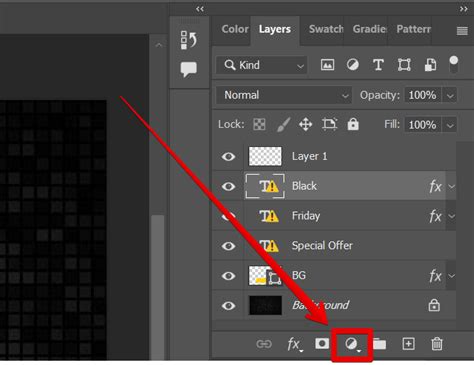474x365 pixels.
Task: Hide the Special Offer layer
Action: coord(228,246)
